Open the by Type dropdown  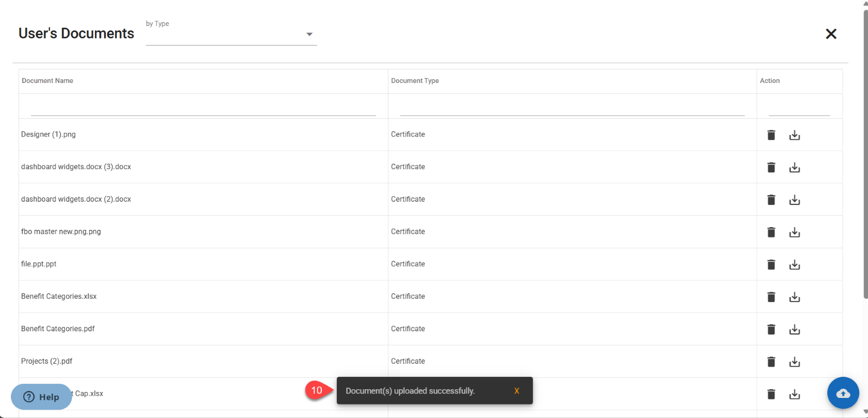click(231, 34)
